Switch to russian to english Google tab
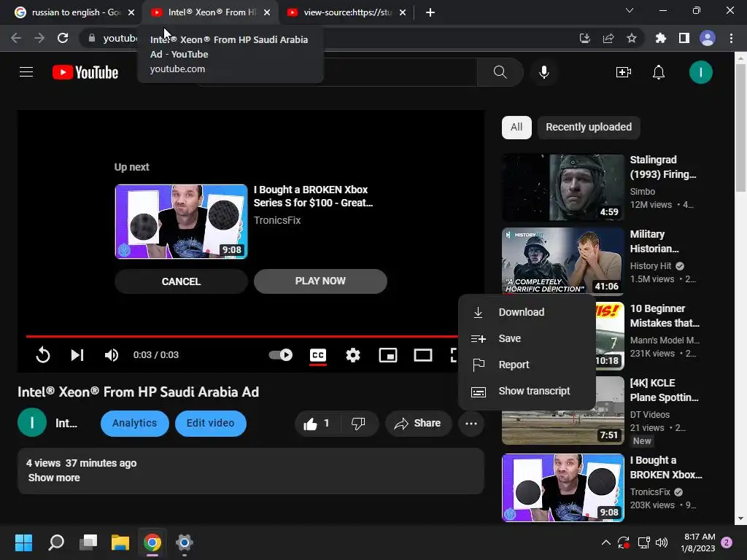Viewport: 747px width, 560px height. tap(74, 12)
